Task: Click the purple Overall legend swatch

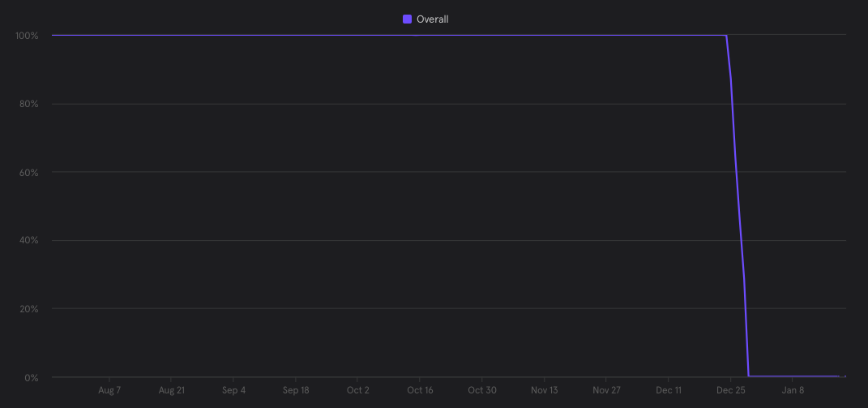Action: (407, 19)
